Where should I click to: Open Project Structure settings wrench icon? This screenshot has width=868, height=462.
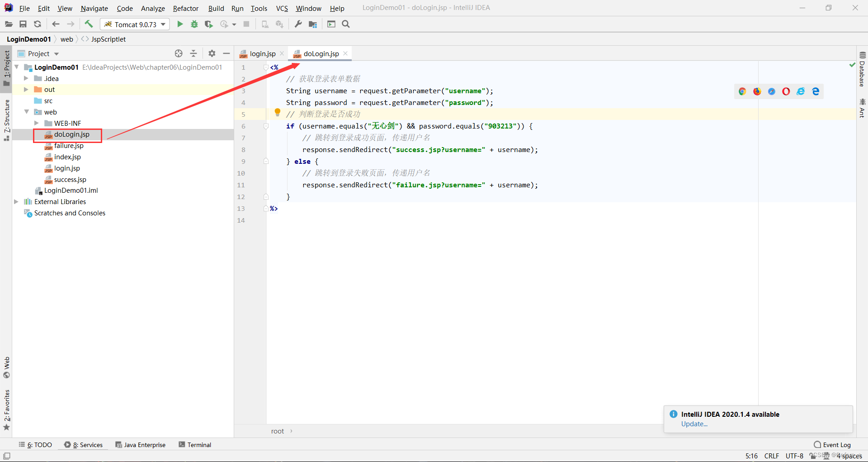298,24
